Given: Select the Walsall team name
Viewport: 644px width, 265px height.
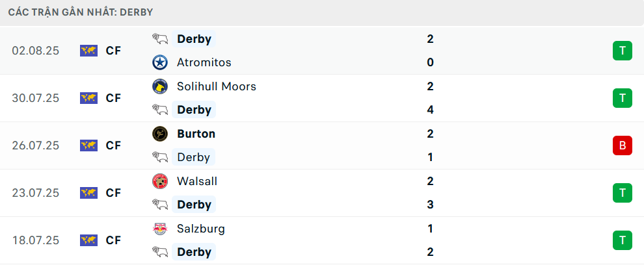Looking at the screenshot, I should tap(197, 181).
